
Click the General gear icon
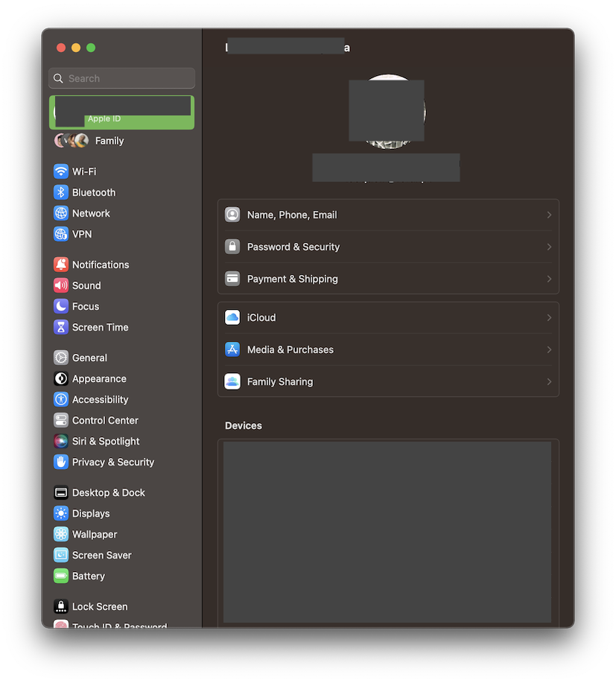pos(61,358)
